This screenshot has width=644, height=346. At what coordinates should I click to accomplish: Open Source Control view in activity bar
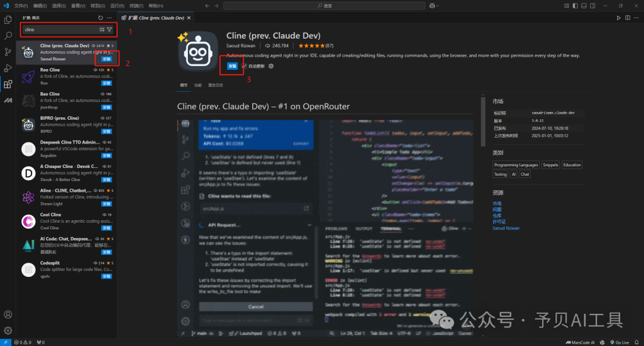click(x=8, y=52)
